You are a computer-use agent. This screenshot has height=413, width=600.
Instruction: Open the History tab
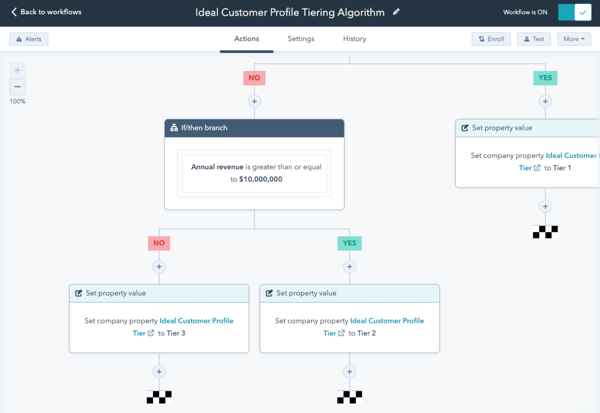coord(354,39)
